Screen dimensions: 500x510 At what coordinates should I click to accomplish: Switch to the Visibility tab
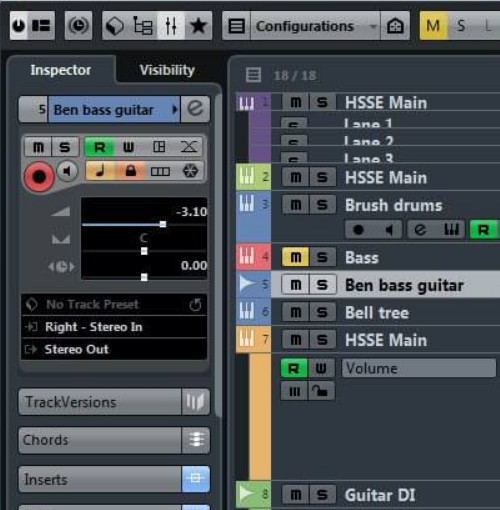[167, 70]
